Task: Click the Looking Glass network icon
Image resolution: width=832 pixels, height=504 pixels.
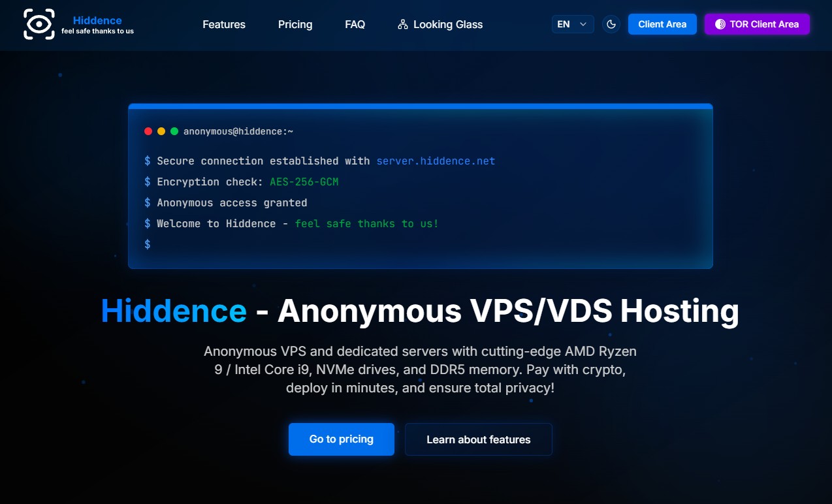Action: 402,25
